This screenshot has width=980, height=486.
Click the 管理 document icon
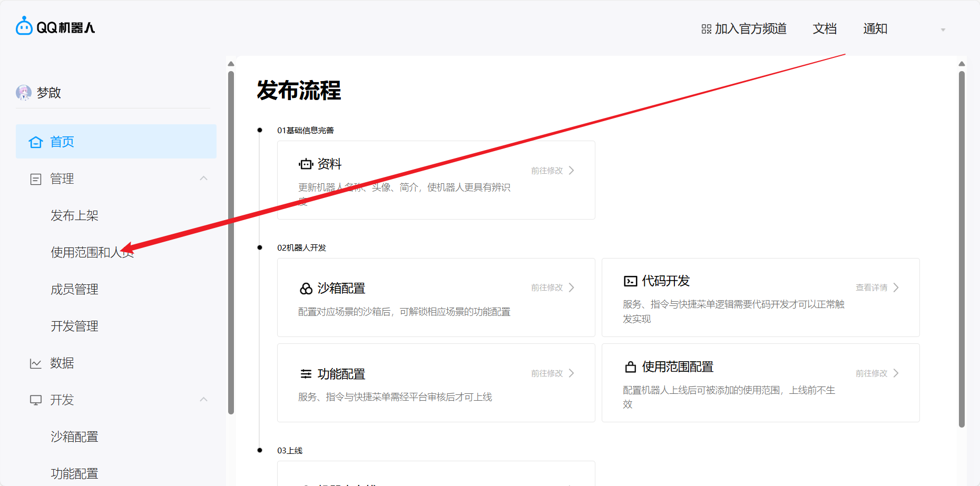36,179
